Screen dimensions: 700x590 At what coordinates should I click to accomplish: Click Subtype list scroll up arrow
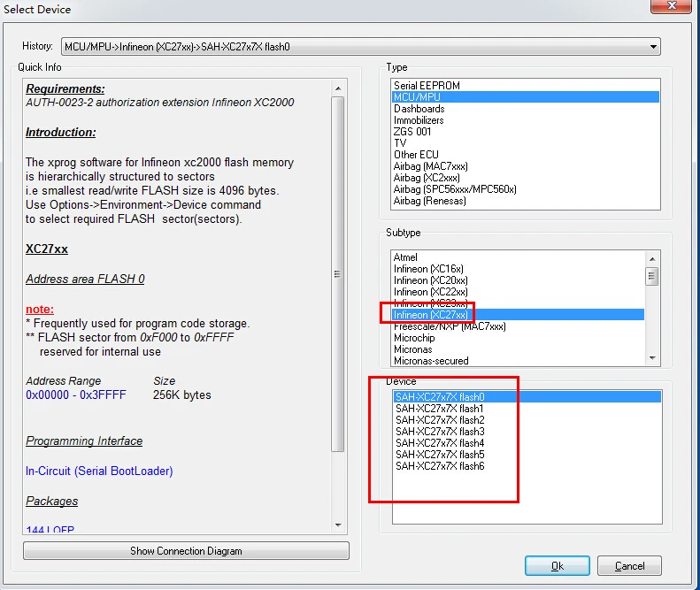tap(652, 259)
